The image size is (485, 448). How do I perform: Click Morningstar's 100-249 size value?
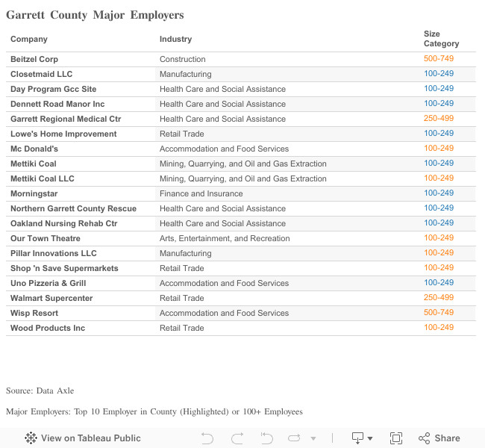(x=439, y=193)
